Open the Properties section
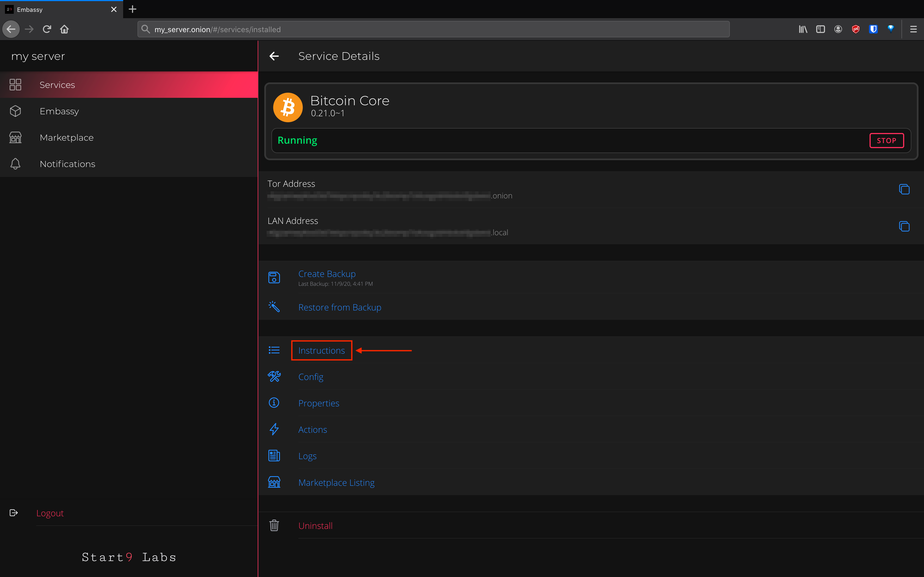924x577 pixels. (x=318, y=403)
